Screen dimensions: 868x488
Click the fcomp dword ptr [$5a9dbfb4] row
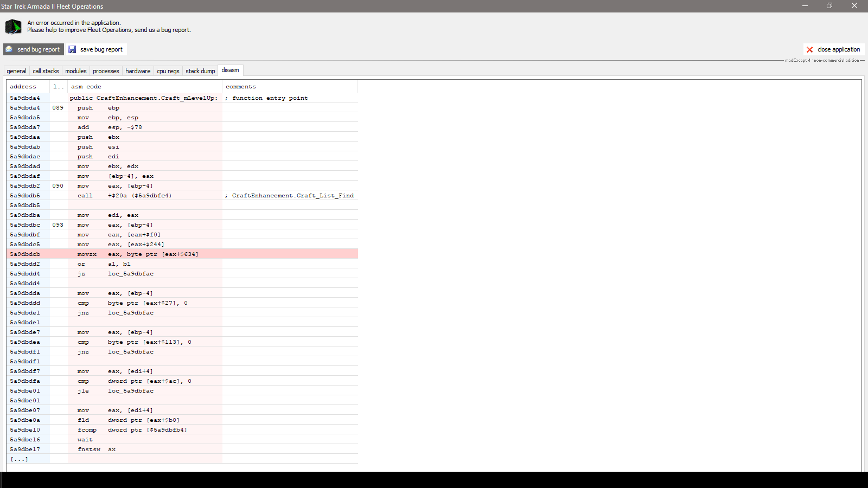tap(182, 430)
